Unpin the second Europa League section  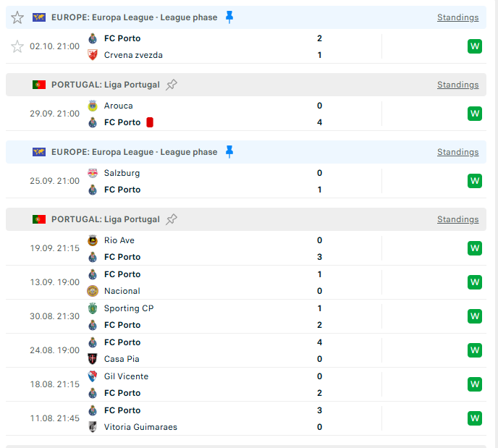229,152
